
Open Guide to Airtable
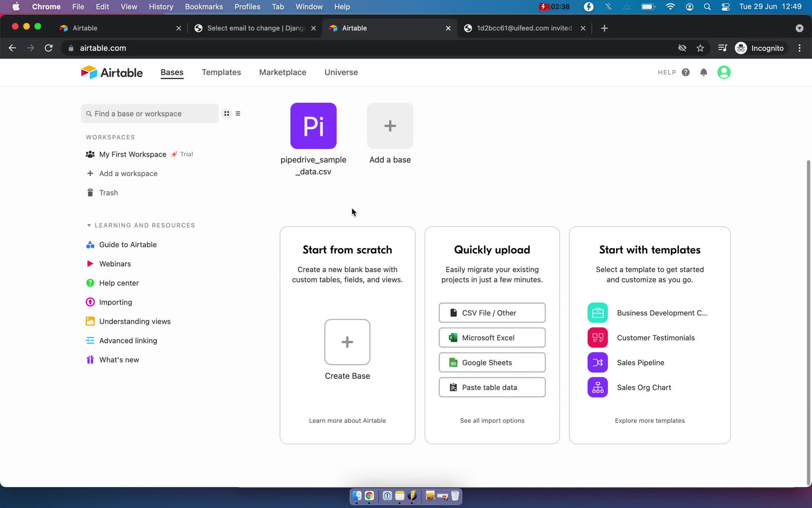point(121,245)
